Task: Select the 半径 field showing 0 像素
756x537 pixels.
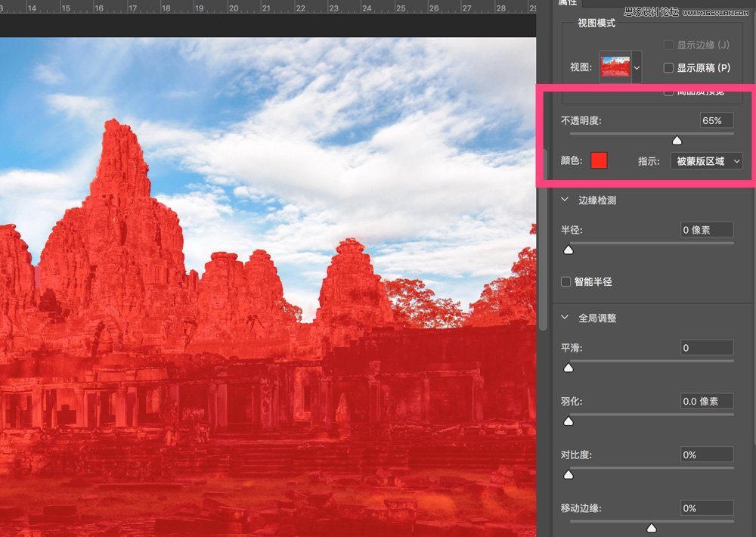Action: 706,229
